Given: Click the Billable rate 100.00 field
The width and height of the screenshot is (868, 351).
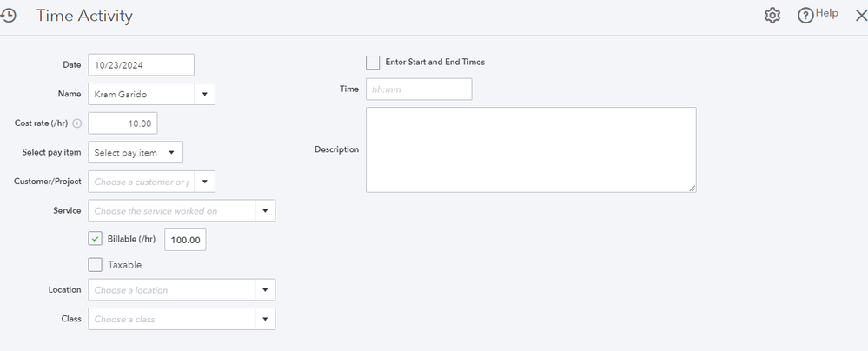Looking at the screenshot, I should [x=185, y=240].
